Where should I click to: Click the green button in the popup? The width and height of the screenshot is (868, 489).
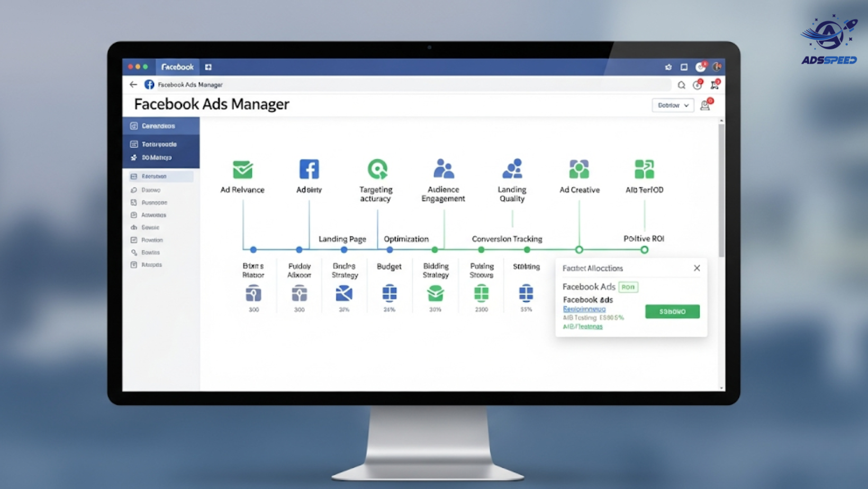672,312
